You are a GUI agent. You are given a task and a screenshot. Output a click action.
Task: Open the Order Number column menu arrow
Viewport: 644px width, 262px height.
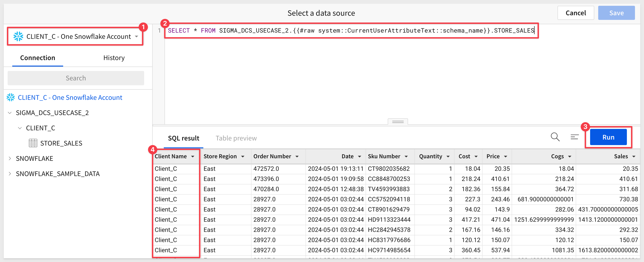point(297,156)
